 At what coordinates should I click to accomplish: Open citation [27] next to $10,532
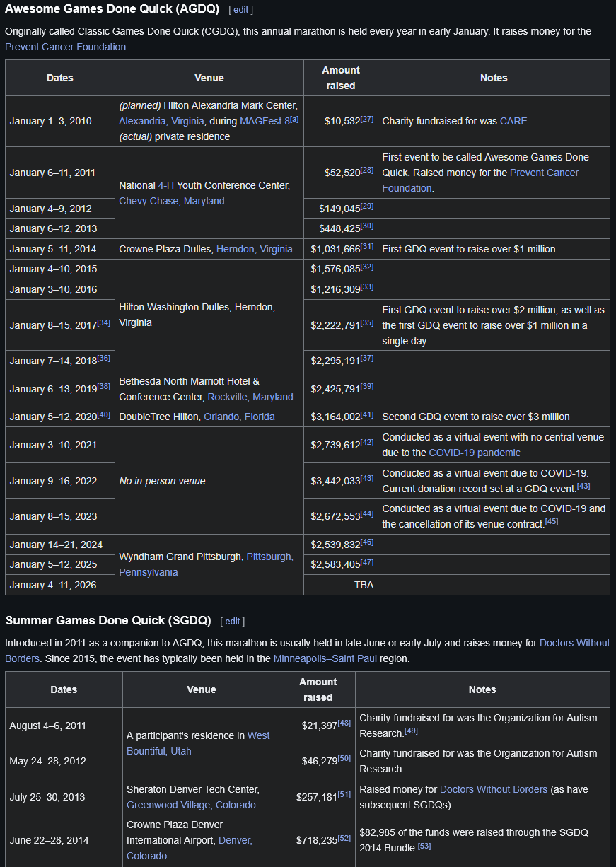pyautogui.click(x=367, y=119)
